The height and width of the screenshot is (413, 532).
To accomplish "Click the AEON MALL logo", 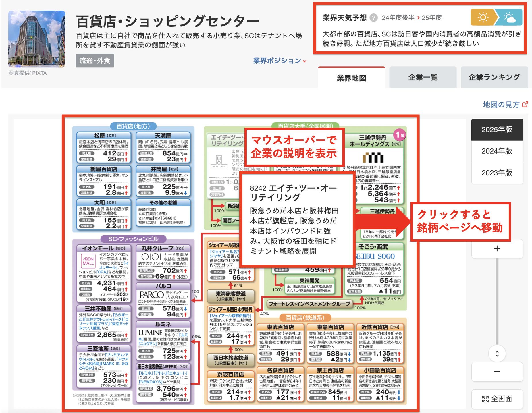I will pyautogui.click(x=88, y=261).
